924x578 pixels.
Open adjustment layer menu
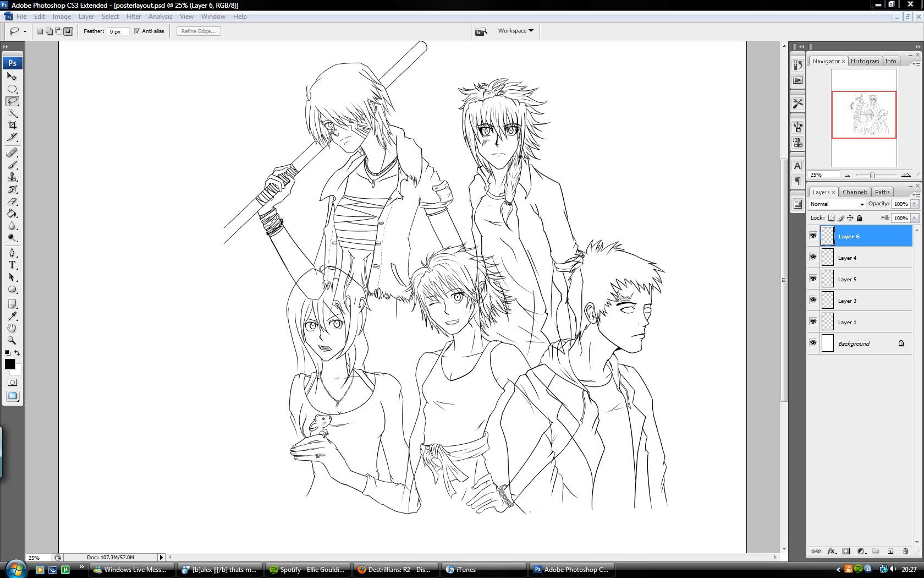pyautogui.click(x=861, y=551)
